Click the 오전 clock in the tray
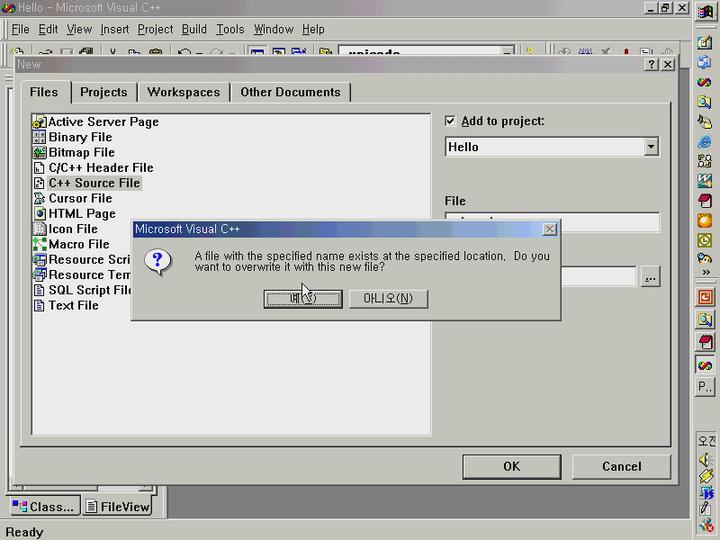Image resolution: width=720 pixels, height=540 pixels. click(706, 441)
